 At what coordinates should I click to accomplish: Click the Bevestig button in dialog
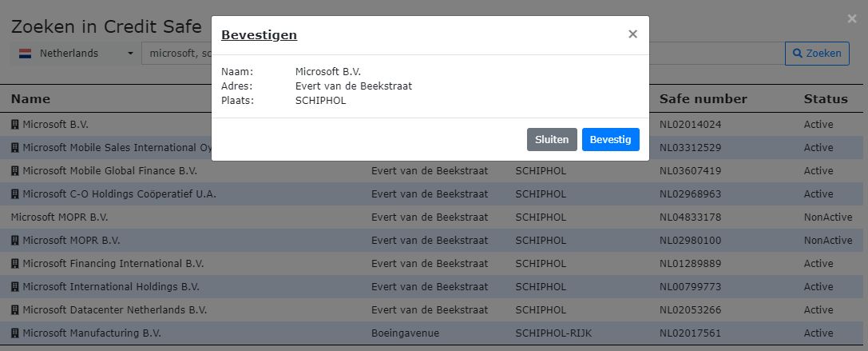tap(610, 139)
